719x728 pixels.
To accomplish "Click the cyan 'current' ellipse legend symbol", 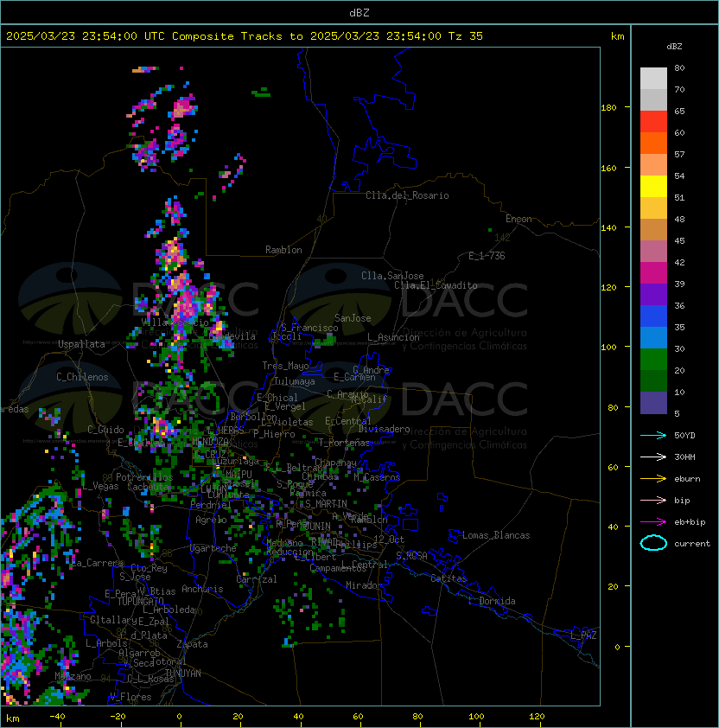I will click(653, 543).
